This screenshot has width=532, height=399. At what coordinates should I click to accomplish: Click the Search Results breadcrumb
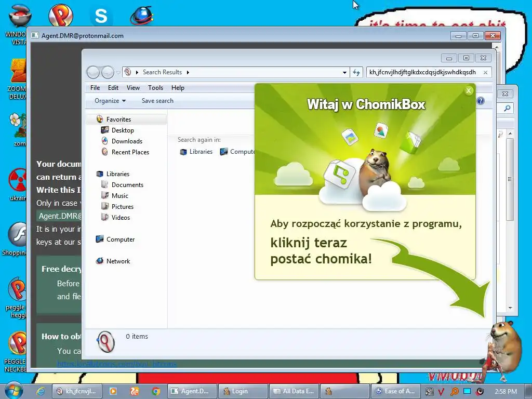(162, 72)
